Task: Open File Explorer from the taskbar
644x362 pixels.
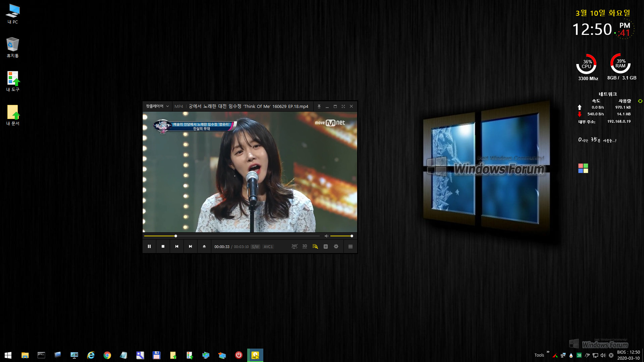Action: point(25,355)
